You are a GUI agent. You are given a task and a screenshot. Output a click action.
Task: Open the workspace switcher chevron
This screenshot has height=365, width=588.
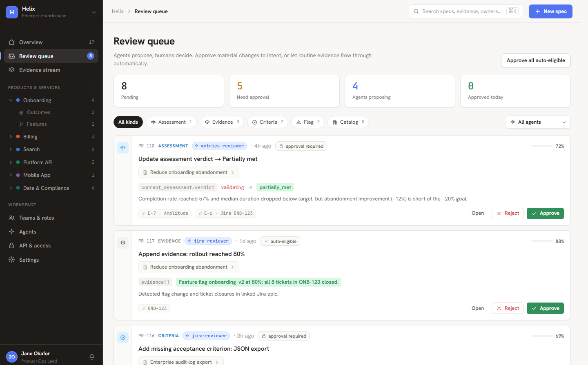point(94,12)
